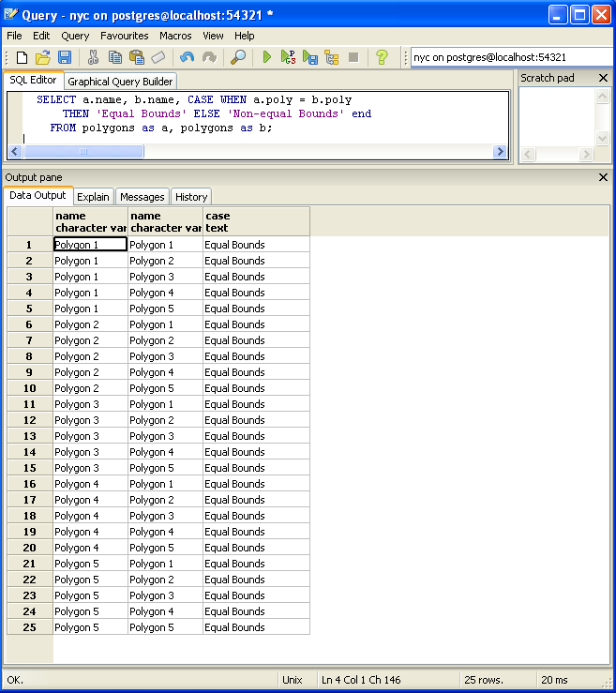Switch to the SQL Editor tab

click(x=33, y=80)
